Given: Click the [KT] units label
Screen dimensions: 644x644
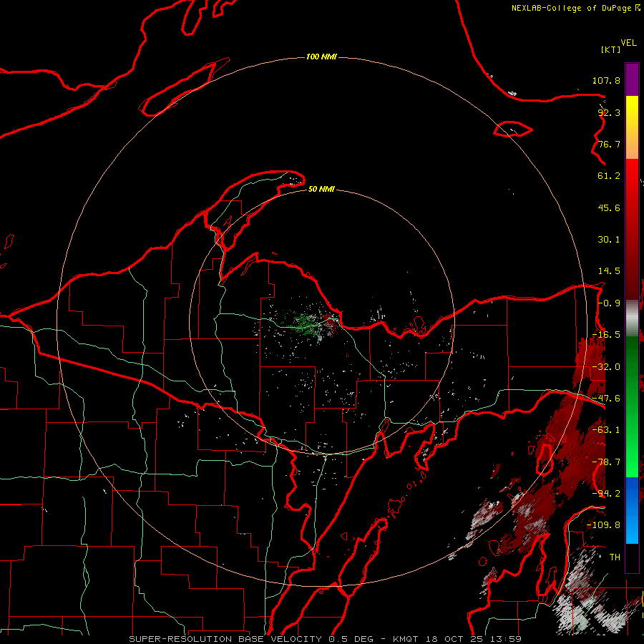Looking at the screenshot, I should 610,49.
